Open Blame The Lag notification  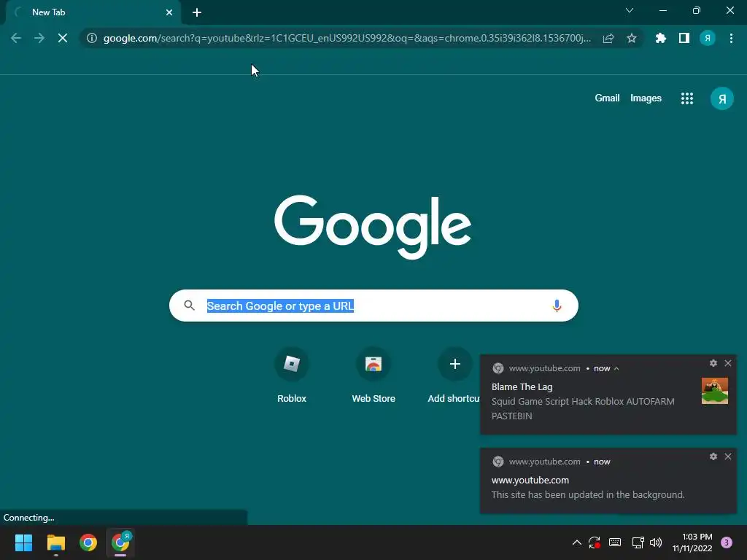608,394
